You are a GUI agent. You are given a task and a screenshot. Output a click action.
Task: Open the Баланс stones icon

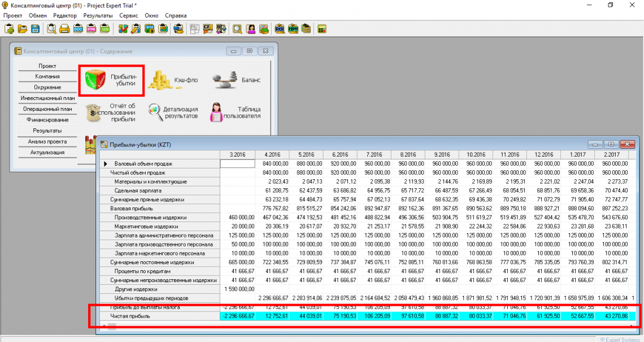tap(224, 80)
